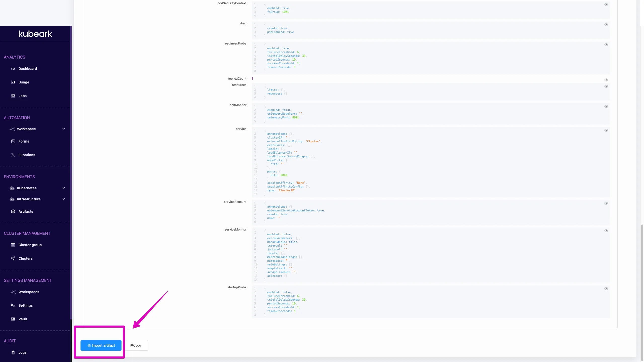
Task: Click inside the serviceMonitor code editor
Action: point(431,255)
